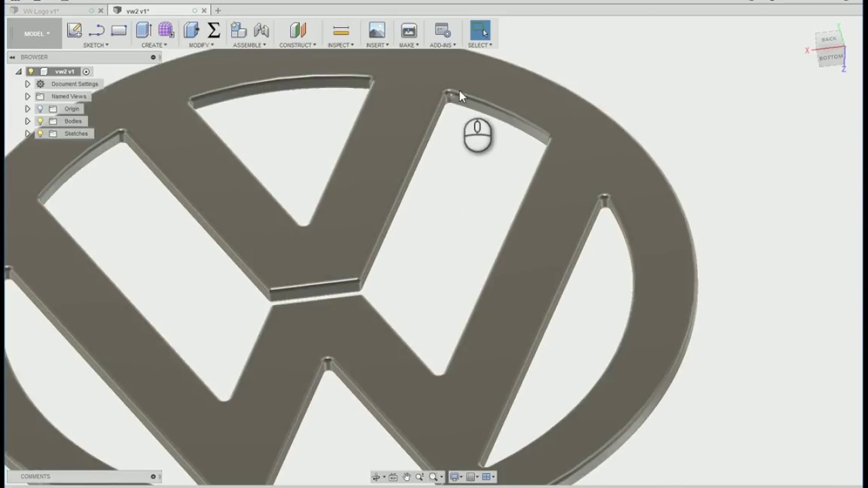The width and height of the screenshot is (868, 488).
Task: Toggle the Sketches folder light bulb
Action: click(x=40, y=134)
